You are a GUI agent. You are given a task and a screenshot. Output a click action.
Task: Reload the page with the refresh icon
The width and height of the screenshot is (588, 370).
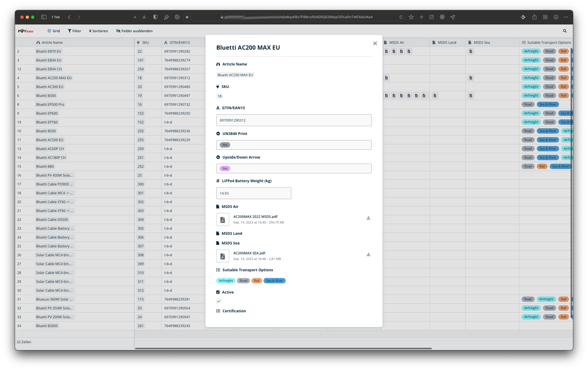[x=401, y=17]
